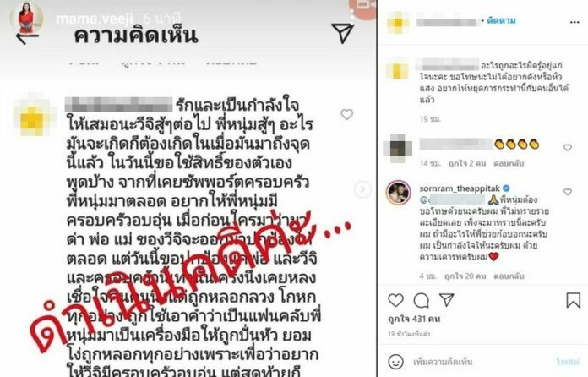Tap the paper-plane send icon in header
The image size is (588, 377).
(x=343, y=33)
